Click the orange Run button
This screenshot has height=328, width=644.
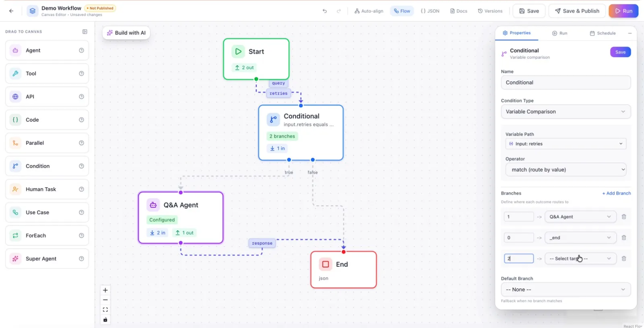pos(623,11)
